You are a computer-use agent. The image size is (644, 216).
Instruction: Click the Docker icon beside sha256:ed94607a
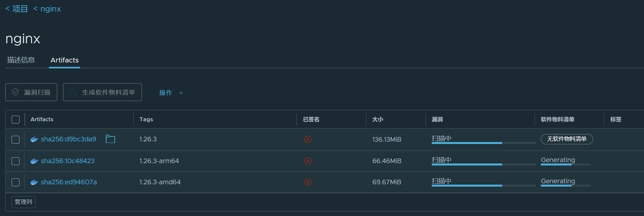click(x=34, y=182)
